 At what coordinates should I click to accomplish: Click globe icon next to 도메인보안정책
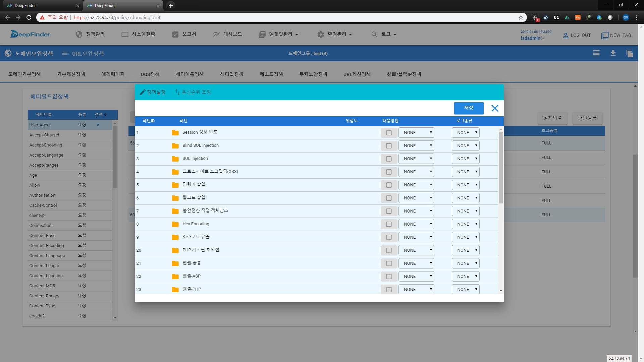[8, 53]
